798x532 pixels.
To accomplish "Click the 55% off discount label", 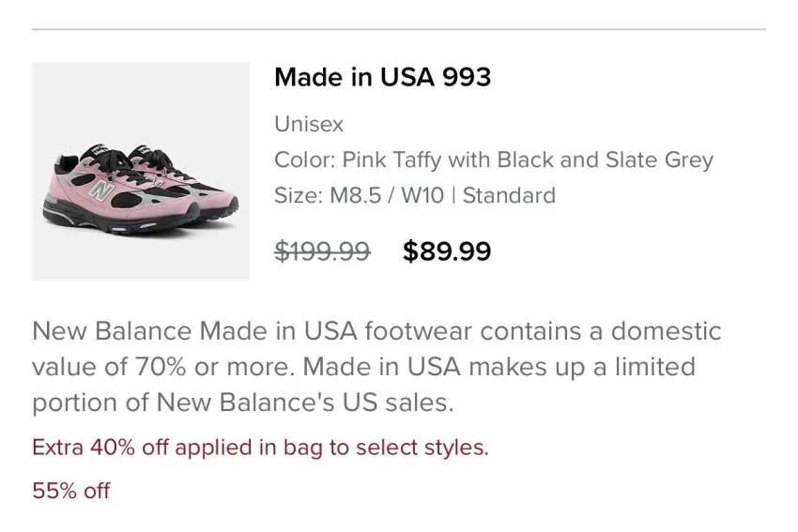I will click(70, 491).
